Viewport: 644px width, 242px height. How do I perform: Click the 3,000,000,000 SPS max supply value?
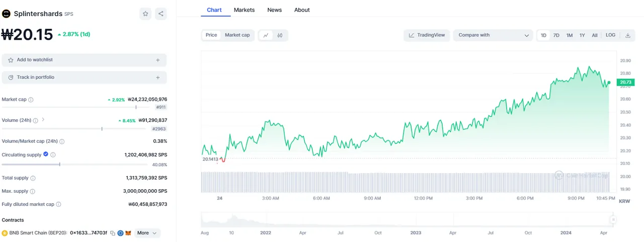click(x=145, y=191)
